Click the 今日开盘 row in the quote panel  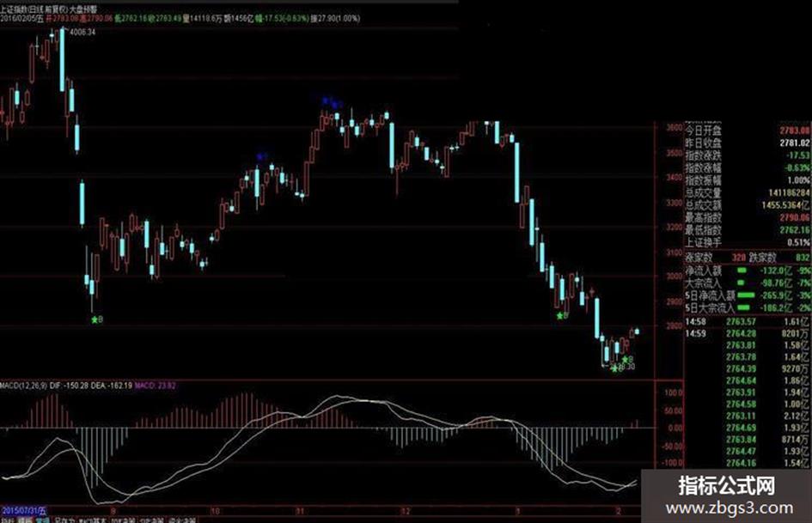748,130
